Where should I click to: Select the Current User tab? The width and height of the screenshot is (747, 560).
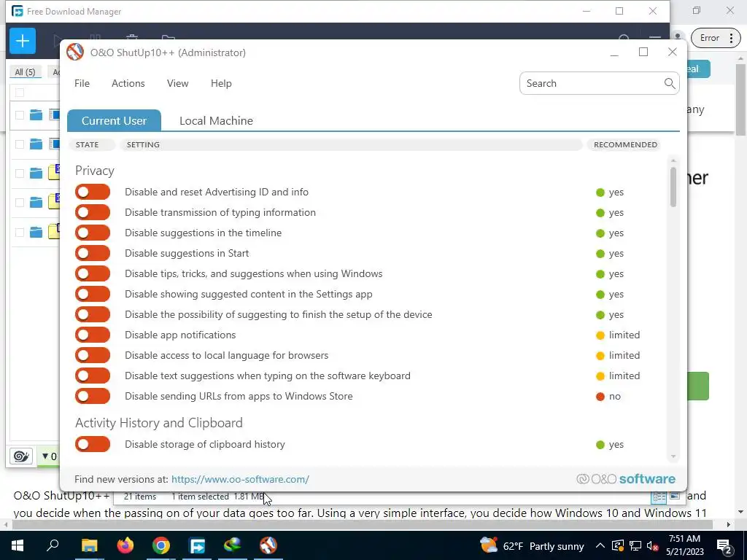tap(114, 120)
